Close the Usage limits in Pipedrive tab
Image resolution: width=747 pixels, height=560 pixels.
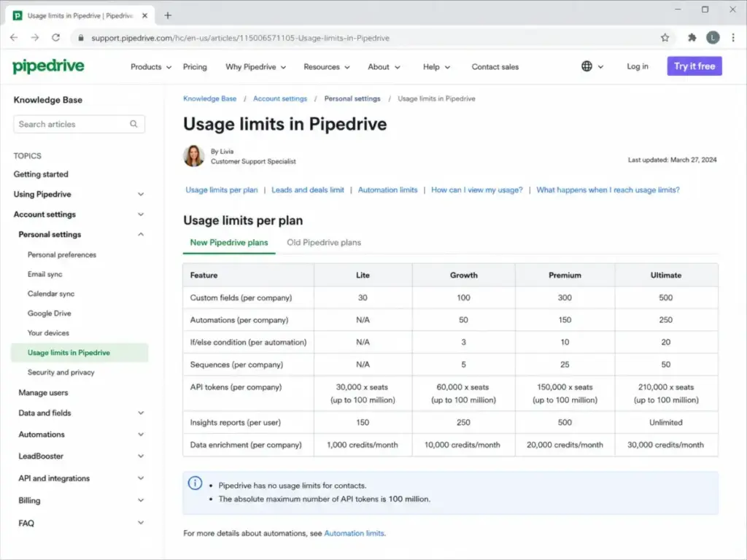click(x=145, y=16)
